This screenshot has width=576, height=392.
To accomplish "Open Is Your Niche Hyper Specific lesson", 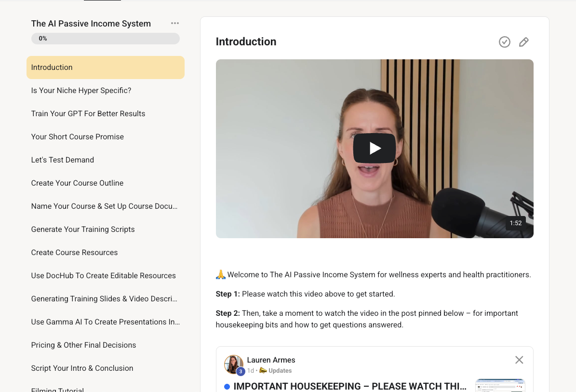I will (x=81, y=91).
